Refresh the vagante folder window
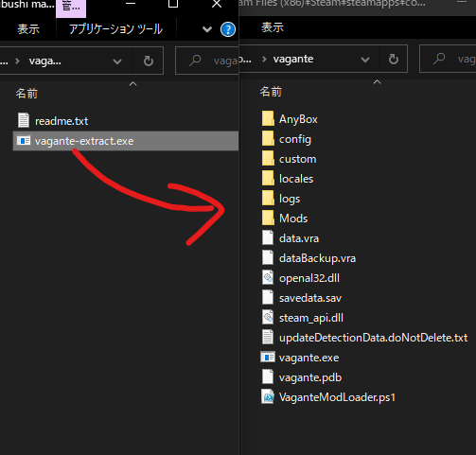 pos(394,59)
